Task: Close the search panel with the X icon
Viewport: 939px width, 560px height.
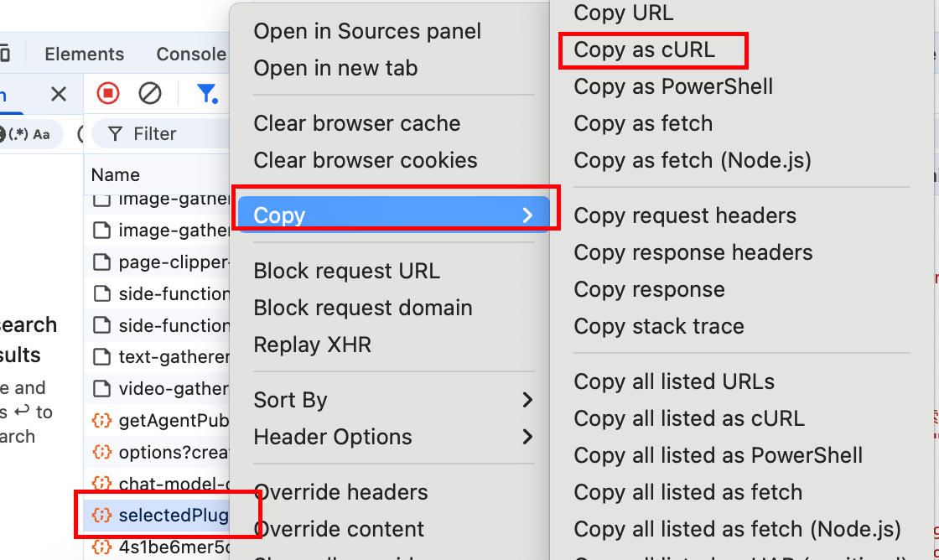Action: point(59,94)
